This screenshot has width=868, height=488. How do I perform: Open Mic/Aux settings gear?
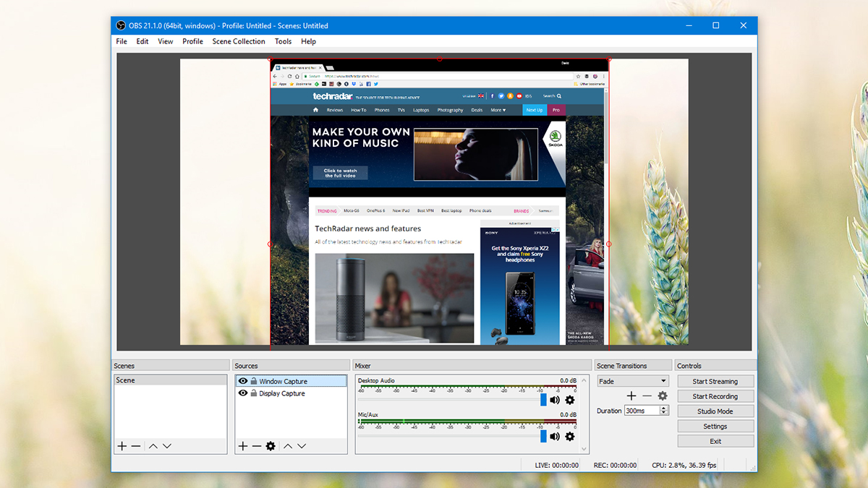[569, 436]
